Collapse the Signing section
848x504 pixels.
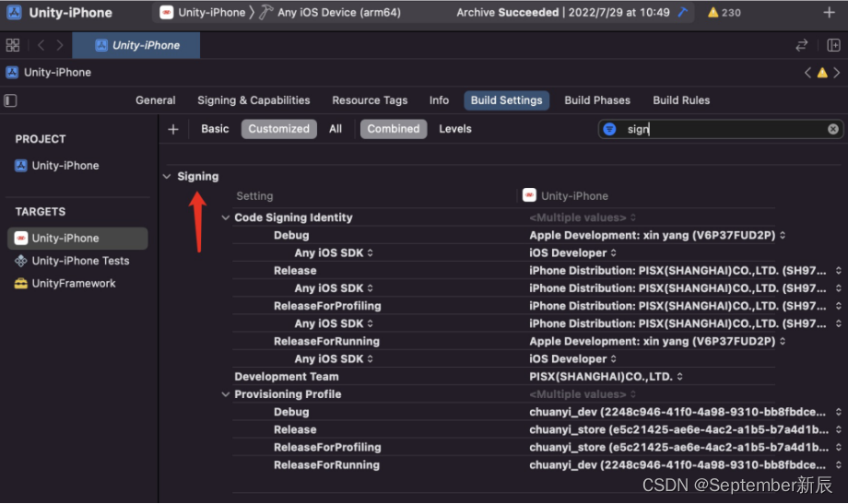(x=167, y=177)
